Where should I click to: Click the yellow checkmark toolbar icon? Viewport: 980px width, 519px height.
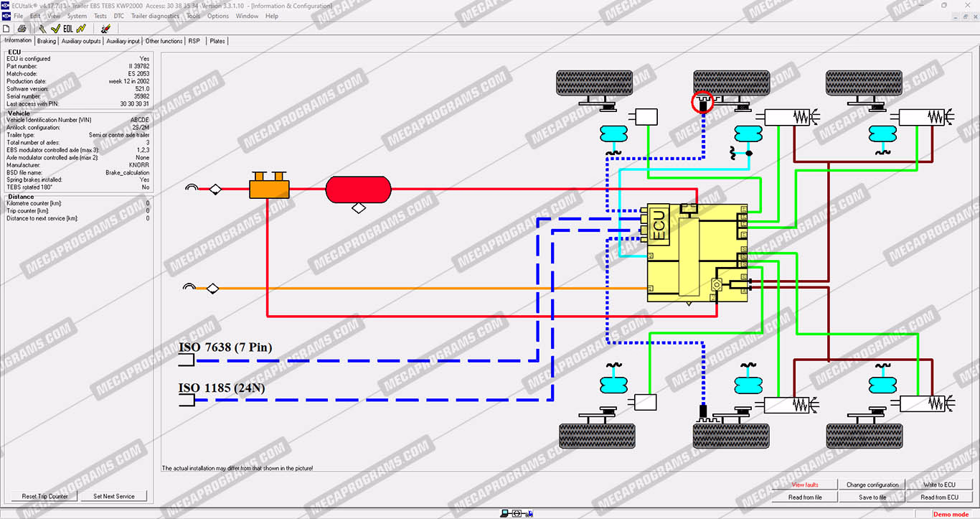(x=55, y=29)
